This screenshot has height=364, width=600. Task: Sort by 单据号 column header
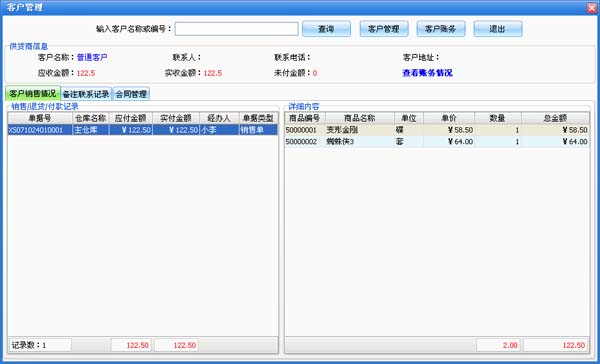pos(40,118)
